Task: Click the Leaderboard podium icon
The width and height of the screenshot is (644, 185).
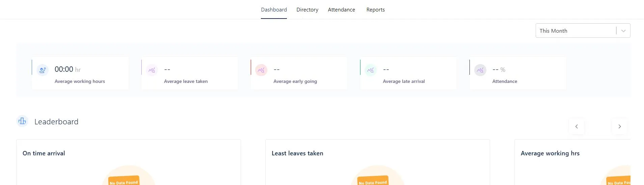Action: pyautogui.click(x=22, y=121)
